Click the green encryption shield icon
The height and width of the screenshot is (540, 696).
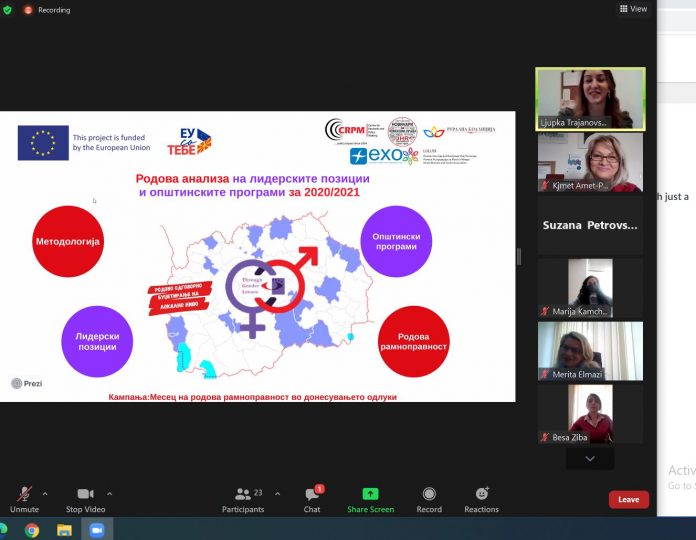coord(9,10)
